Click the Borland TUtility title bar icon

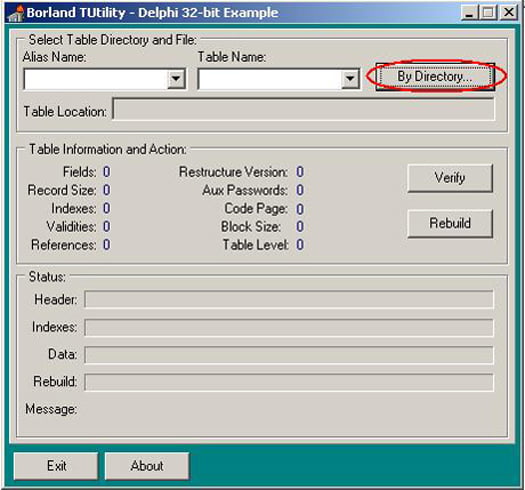pos(16,13)
